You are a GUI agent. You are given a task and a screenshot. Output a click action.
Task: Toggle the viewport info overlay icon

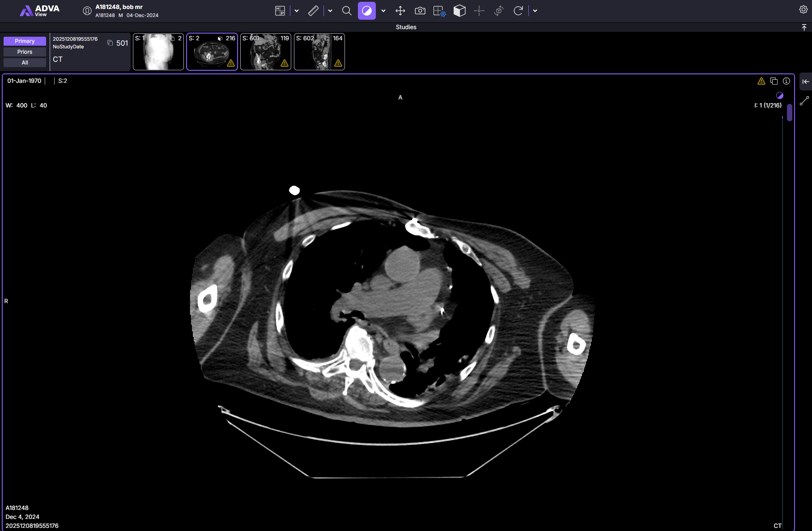[786, 81]
